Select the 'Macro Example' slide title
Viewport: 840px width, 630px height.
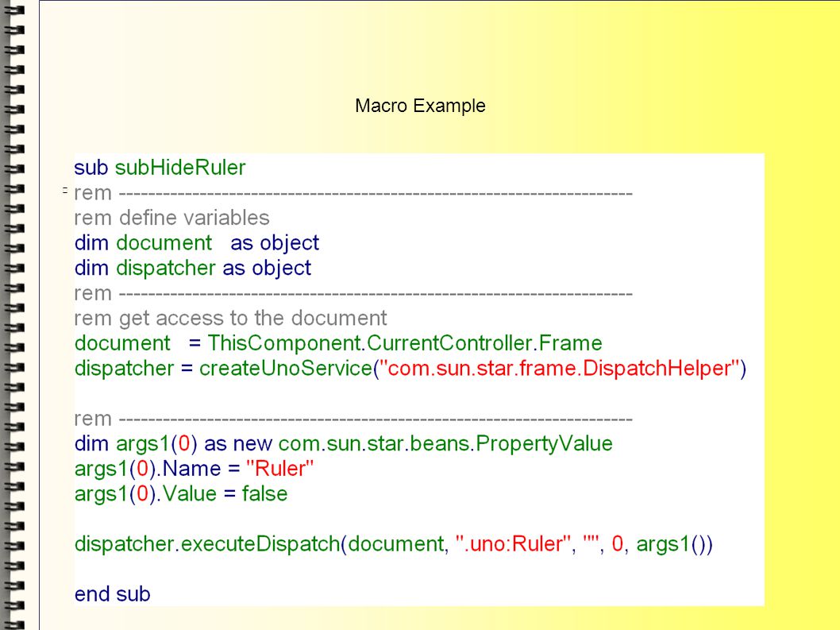point(420,106)
